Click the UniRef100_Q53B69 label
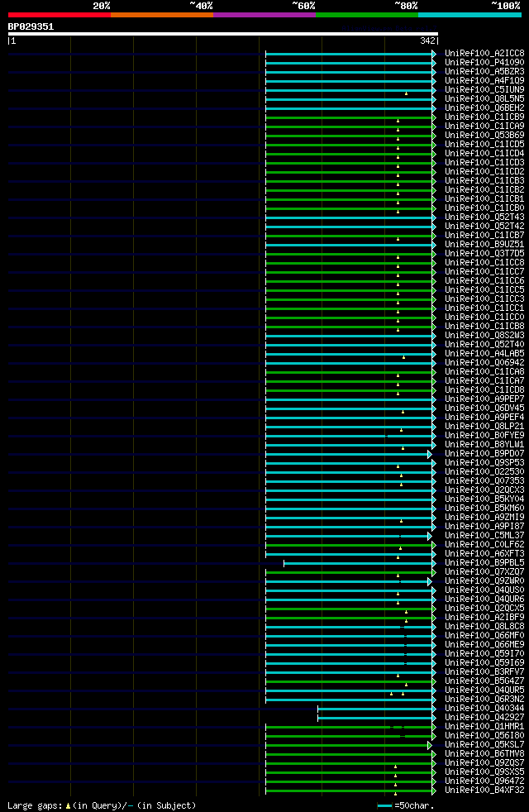 484,135
